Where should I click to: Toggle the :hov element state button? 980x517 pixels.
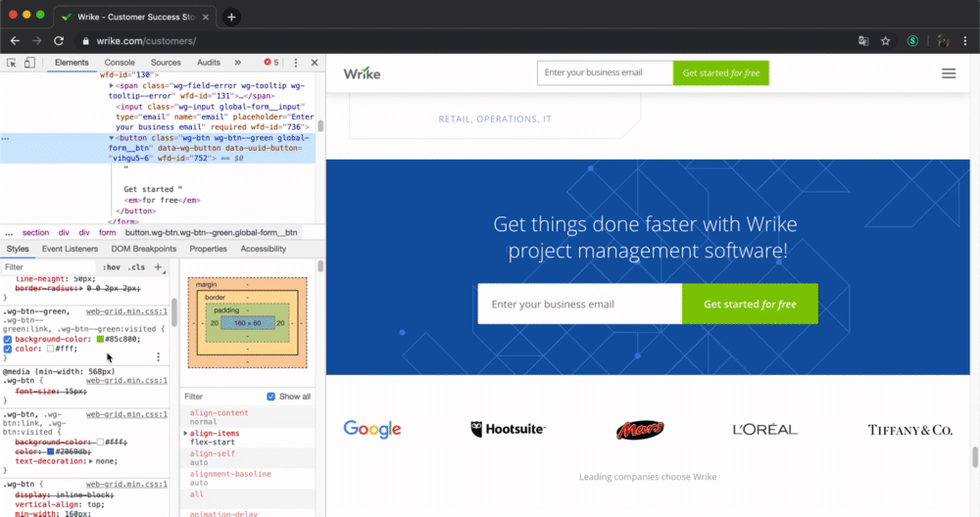coord(112,266)
